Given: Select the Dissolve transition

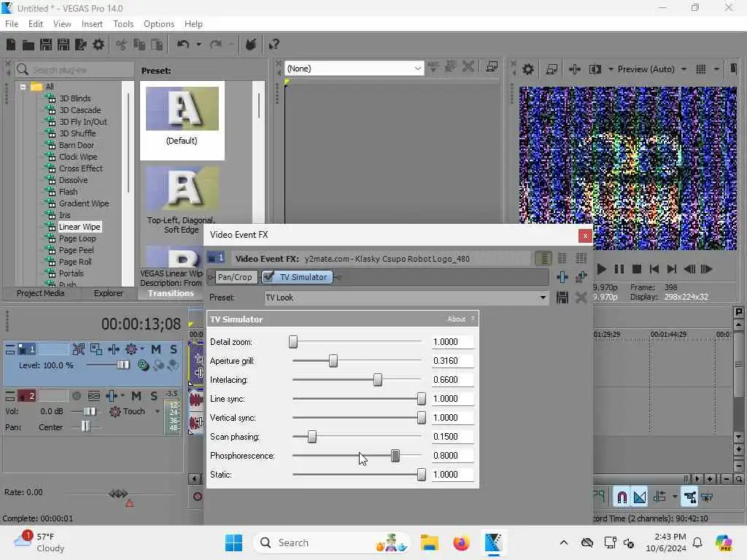Looking at the screenshot, I should pos(74,180).
